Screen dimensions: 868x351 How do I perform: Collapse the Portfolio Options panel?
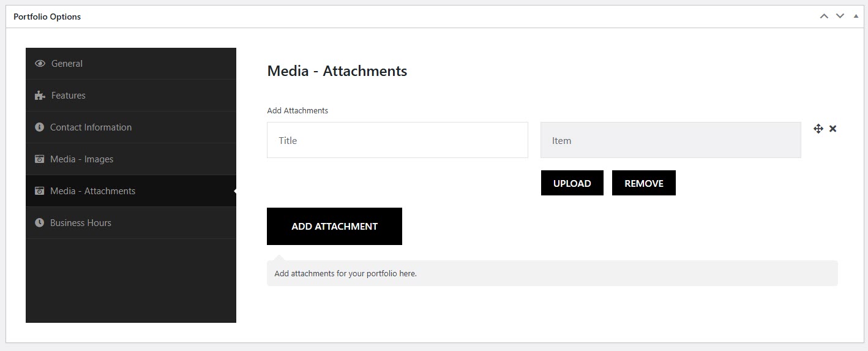(856, 17)
